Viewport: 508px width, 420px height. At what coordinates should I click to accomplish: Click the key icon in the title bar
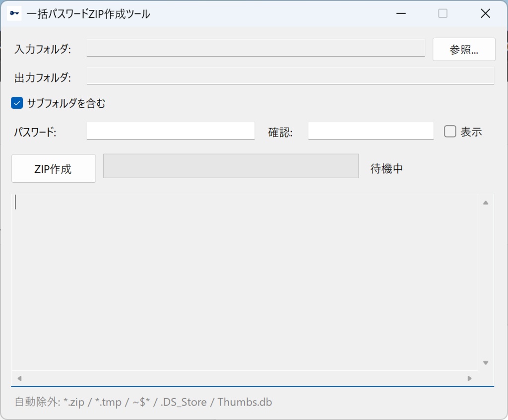tap(13, 13)
